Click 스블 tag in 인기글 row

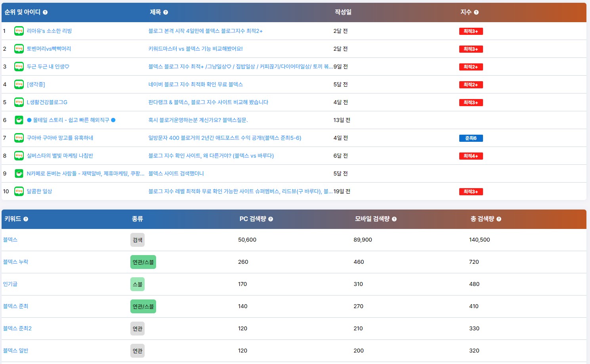[137, 284]
